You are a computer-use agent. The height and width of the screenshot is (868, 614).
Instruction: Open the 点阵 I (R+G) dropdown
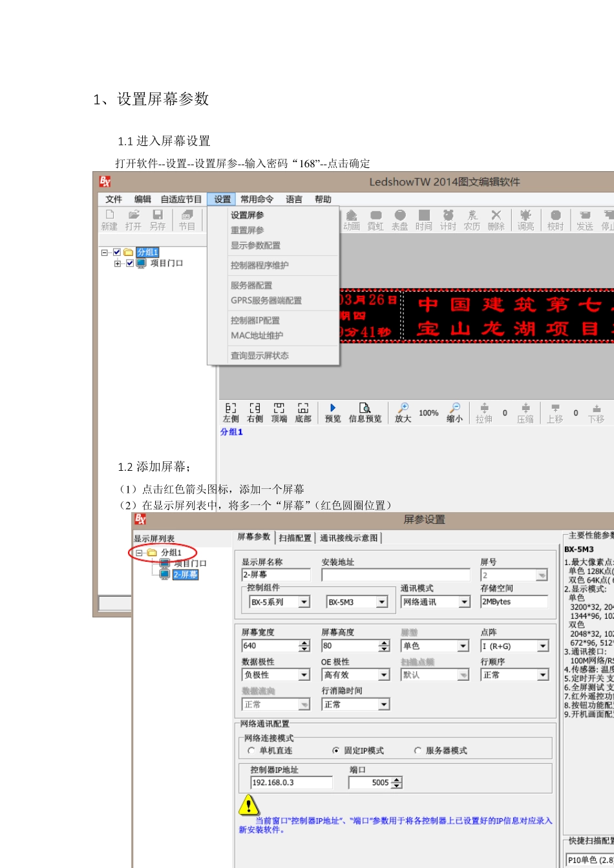pos(543,646)
